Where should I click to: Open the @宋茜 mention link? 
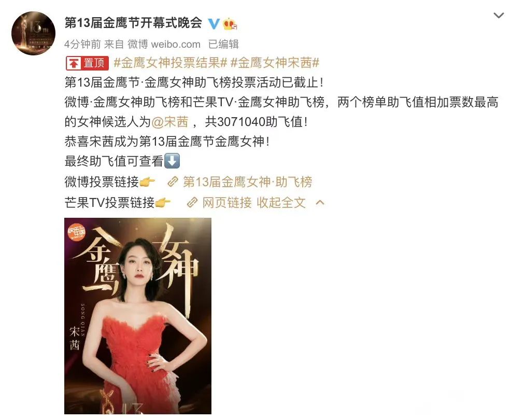coord(170,122)
